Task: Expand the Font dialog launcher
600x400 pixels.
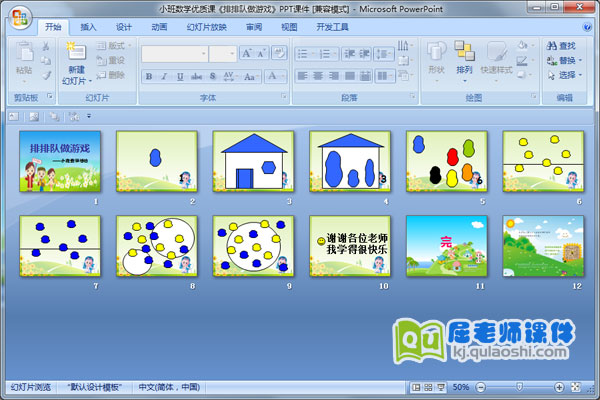Action: [x=284, y=96]
